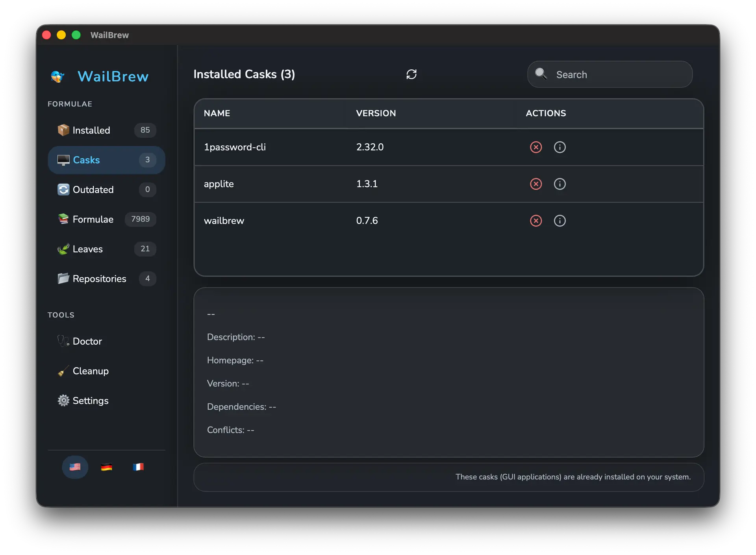756x555 pixels.
Task: Uninstall the applite cask
Action: pyautogui.click(x=535, y=184)
